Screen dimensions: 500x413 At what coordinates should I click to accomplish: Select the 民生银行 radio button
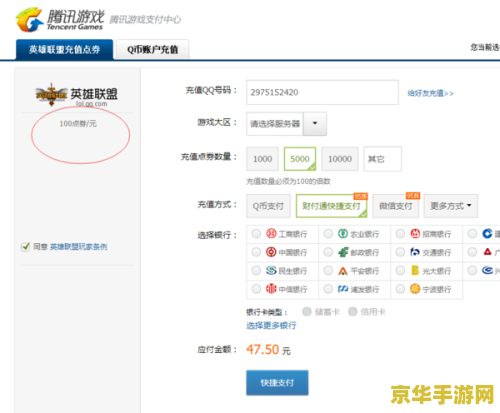[x=256, y=270]
